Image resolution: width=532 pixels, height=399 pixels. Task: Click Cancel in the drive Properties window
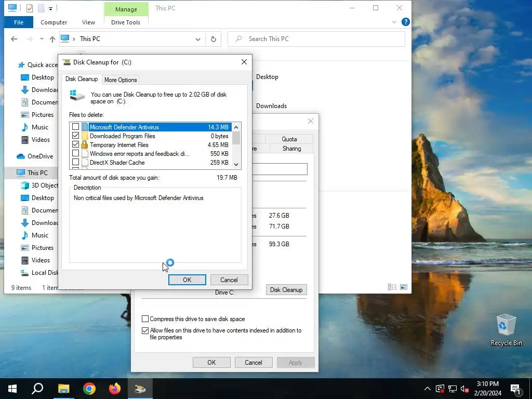[x=254, y=362]
